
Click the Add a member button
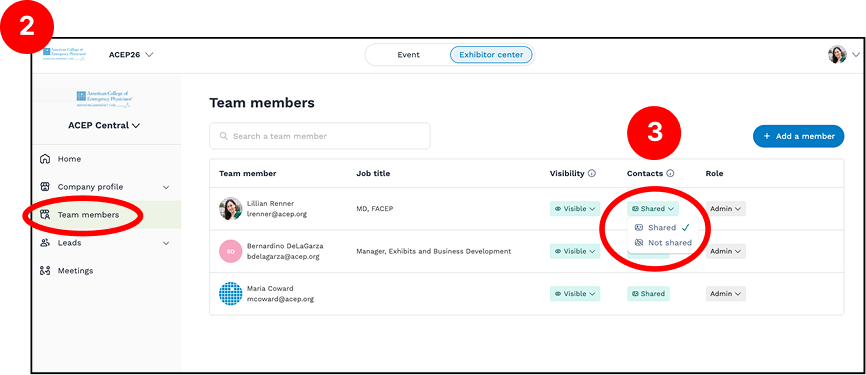pyautogui.click(x=799, y=136)
